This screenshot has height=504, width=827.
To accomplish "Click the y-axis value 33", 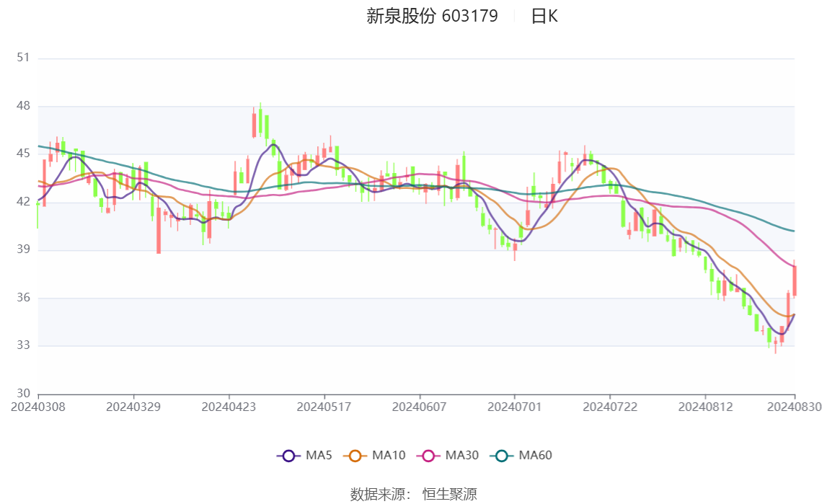I will pos(23,345).
